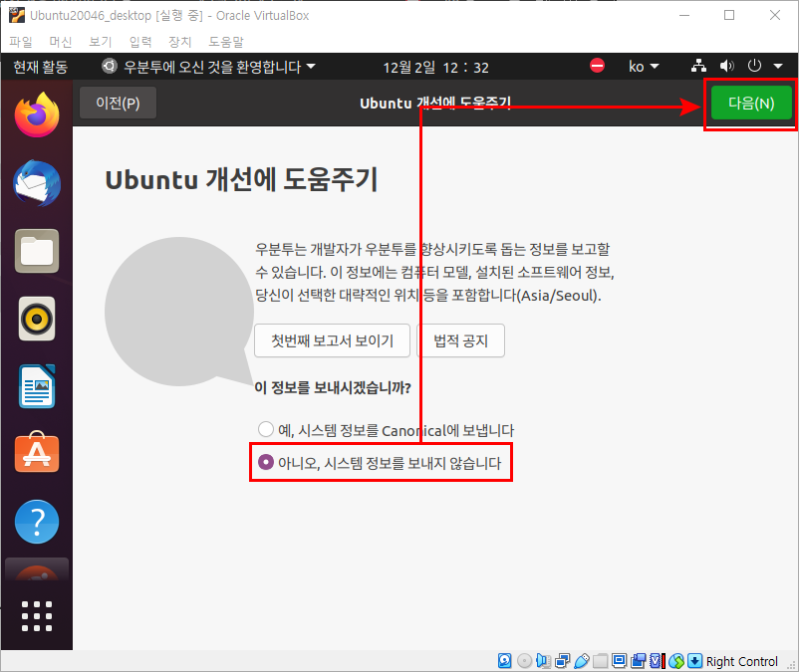
Task: Click VirtualBox hard disk status icon
Action: [504, 661]
